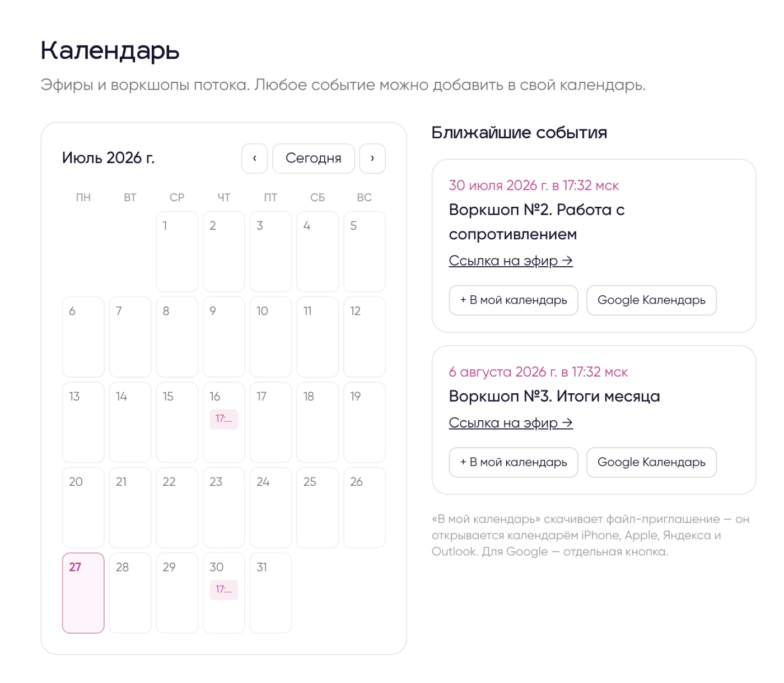Add Воркшоп №2 to Google Календарь

point(652,300)
